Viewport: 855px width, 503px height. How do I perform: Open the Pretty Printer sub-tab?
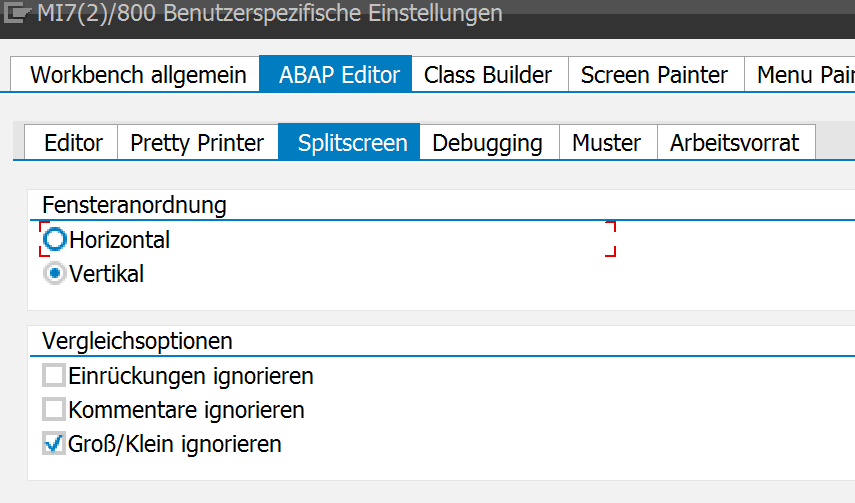click(198, 142)
